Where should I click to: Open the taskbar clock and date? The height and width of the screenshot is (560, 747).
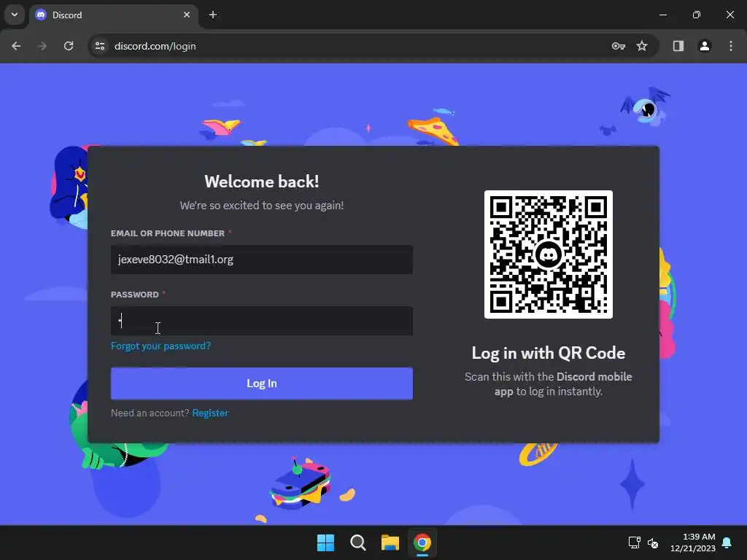[x=693, y=542]
